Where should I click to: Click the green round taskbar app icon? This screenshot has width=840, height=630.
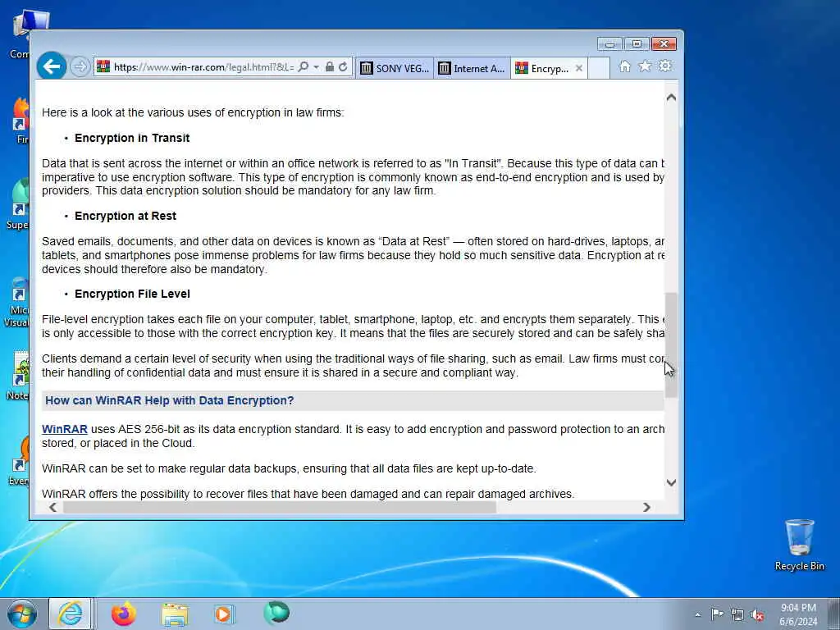pyautogui.click(x=276, y=613)
